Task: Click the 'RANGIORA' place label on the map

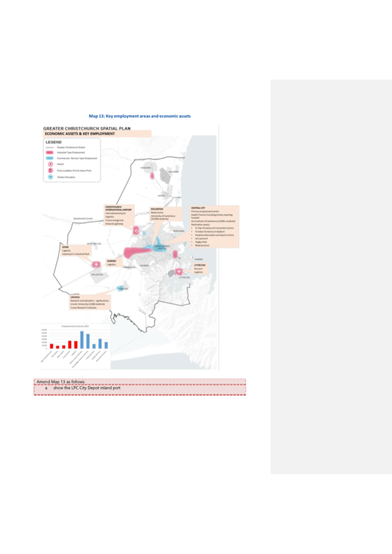Action: 146,168
